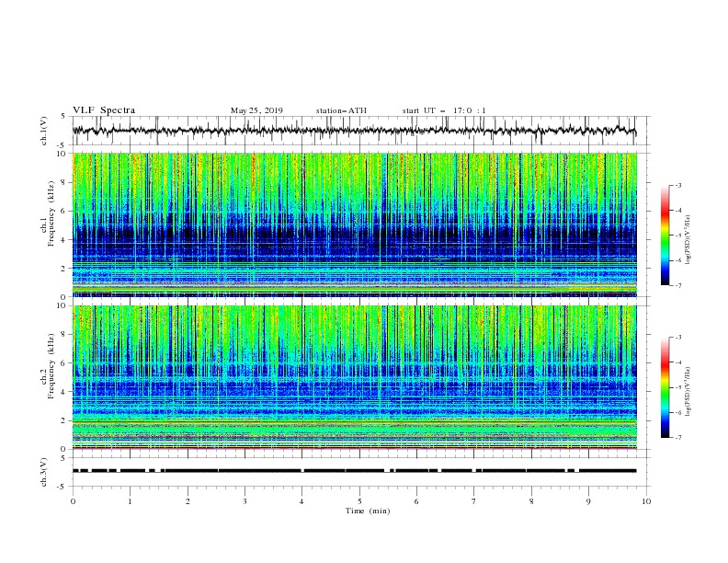Click the "-3" tick on ch.1 colorbar
This screenshot has height=563, width=728.
pos(677,185)
